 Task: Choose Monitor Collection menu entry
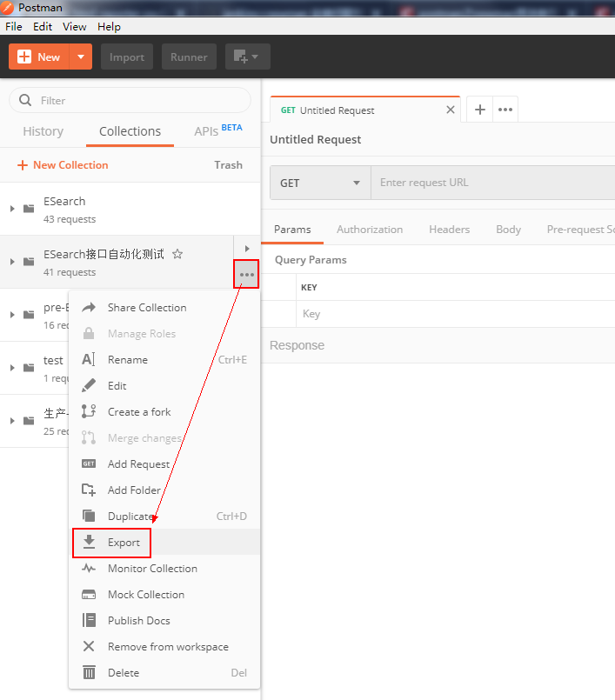164,569
